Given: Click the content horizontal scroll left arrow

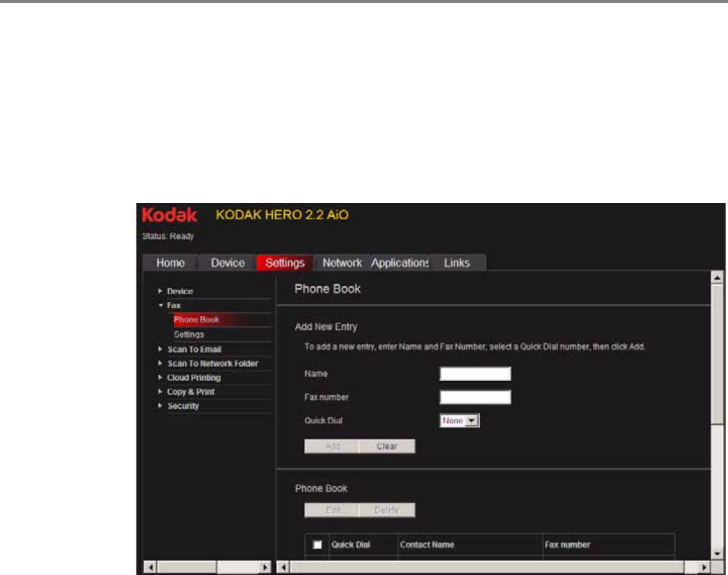Looking at the screenshot, I should [283, 567].
